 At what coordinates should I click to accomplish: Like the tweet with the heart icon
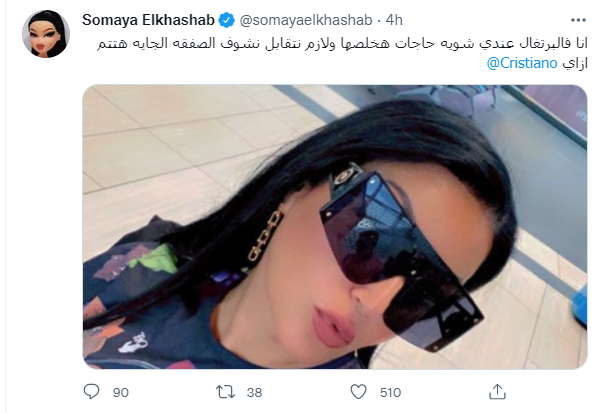point(358,392)
